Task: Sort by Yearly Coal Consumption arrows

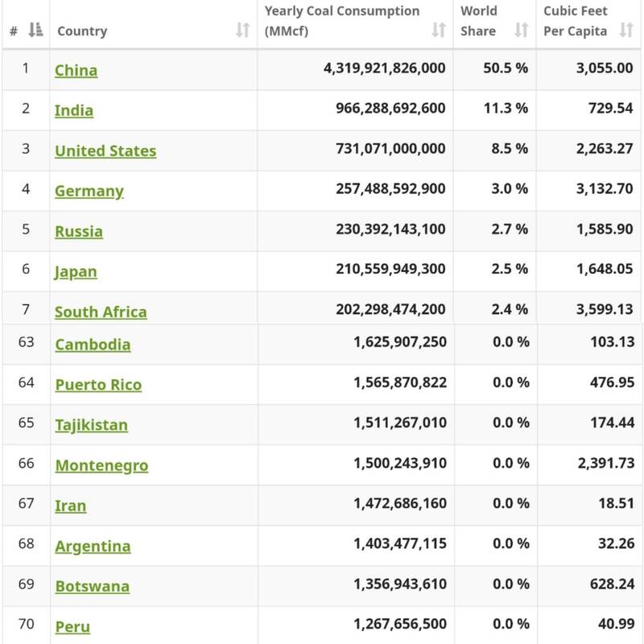Action: coord(439,31)
